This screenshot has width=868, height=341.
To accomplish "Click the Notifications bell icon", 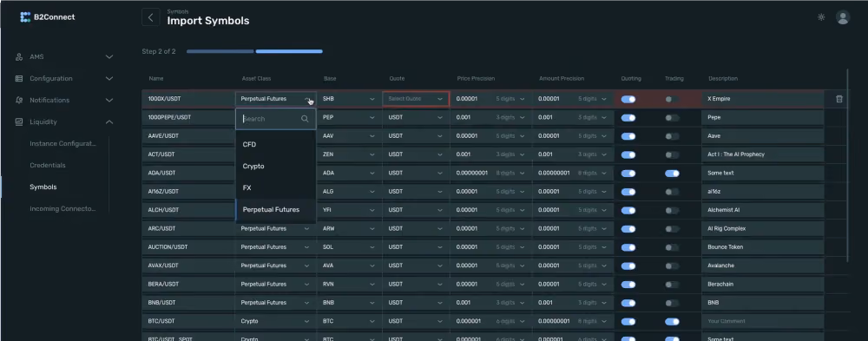I will (19, 100).
